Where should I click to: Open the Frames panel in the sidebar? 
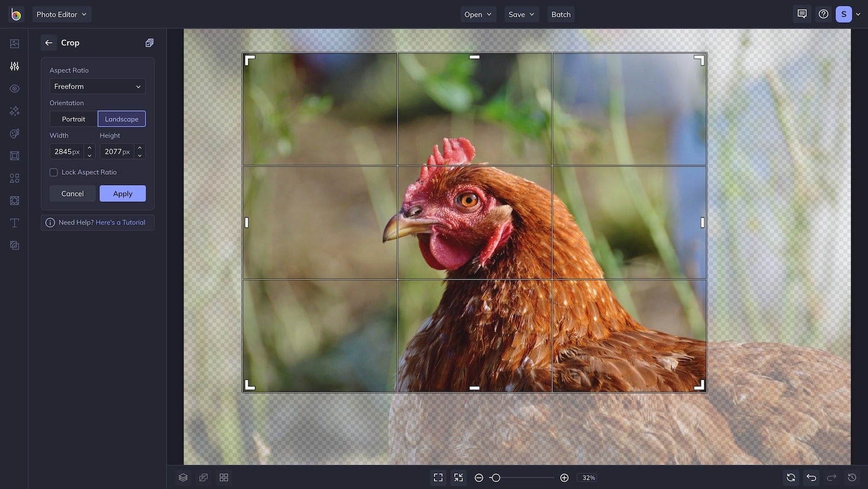(x=14, y=156)
